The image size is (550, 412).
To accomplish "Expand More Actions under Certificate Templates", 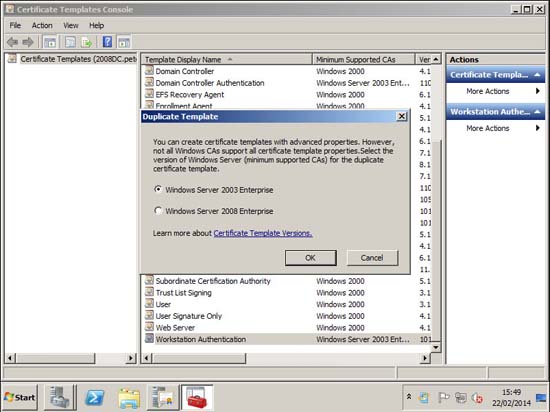I will click(x=495, y=91).
